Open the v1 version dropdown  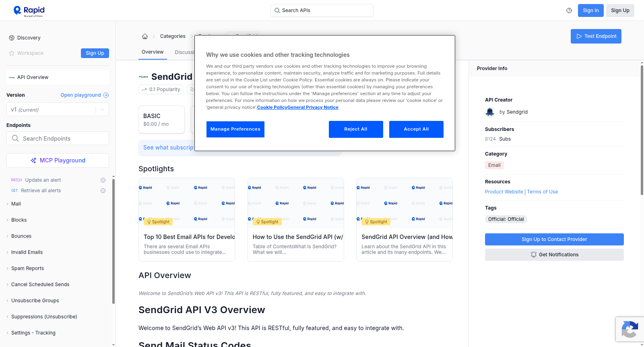click(x=58, y=110)
